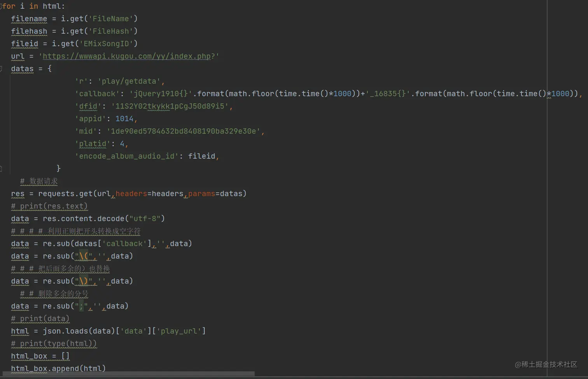The width and height of the screenshot is (588, 379).
Task: Click the 'filename' variable being assigned
Action: 29,19
